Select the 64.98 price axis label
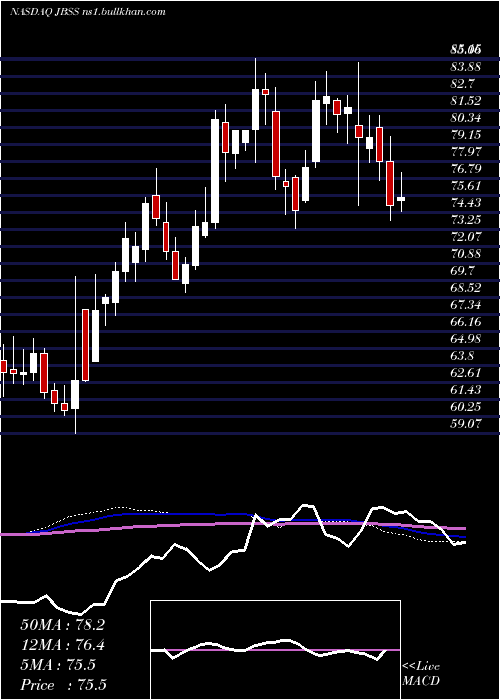This screenshot has width=500, height=700. [x=466, y=338]
